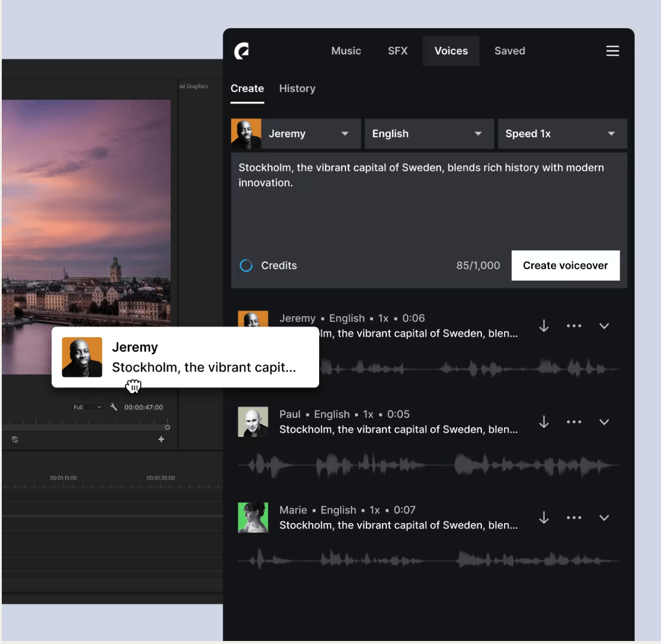Click the Essential Graphics panel tab in editor
The width and height of the screenshot is (661, 644).
193,86
